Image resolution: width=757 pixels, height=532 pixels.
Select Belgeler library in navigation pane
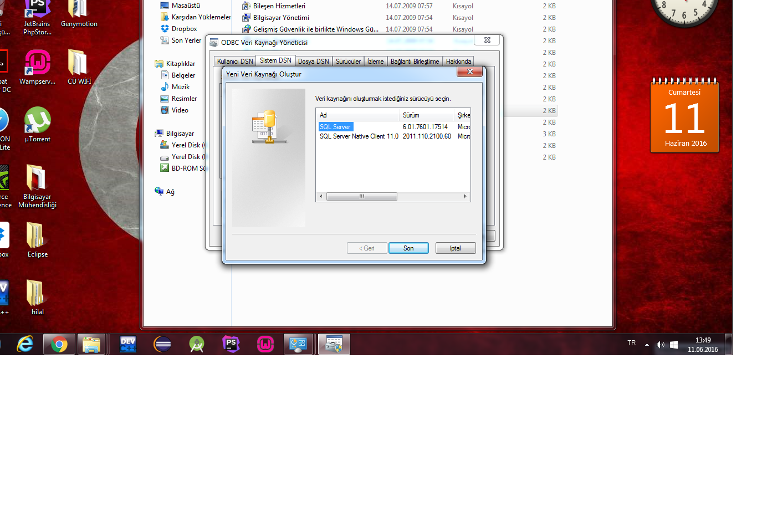[x=178, y=75]
